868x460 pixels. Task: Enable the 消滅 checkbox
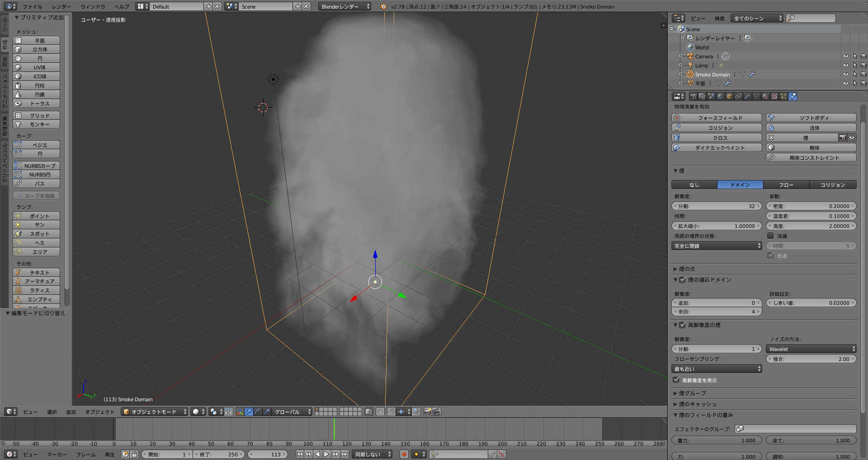[x=770, y=236]
